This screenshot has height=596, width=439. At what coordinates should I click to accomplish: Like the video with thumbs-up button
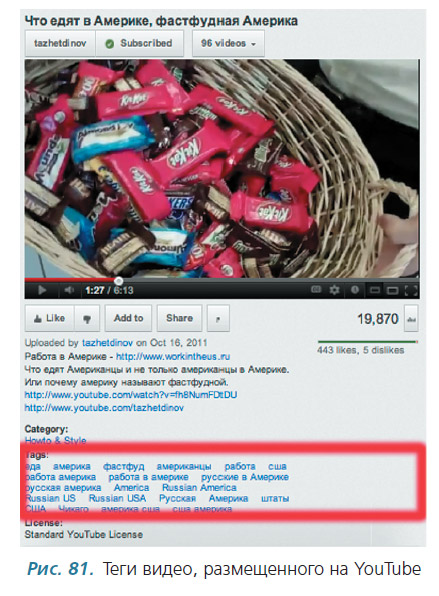click(x=50, y=319)
